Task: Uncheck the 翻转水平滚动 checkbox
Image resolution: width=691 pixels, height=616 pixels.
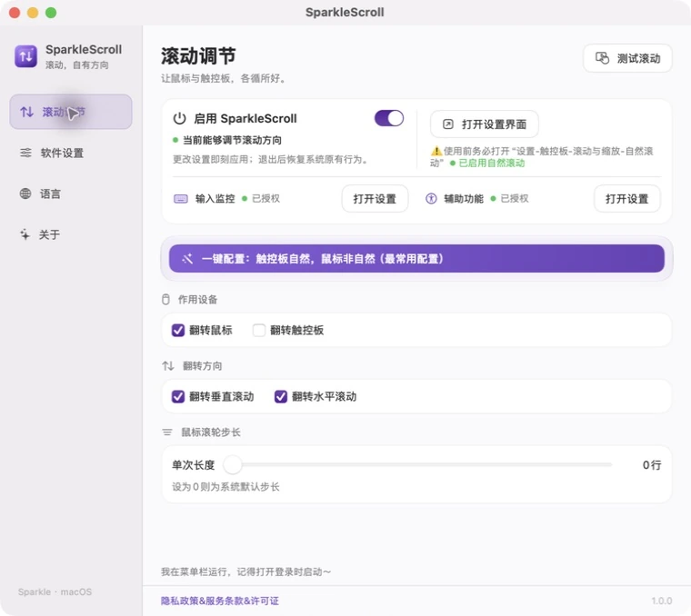Action: click(x=281, y=397)
